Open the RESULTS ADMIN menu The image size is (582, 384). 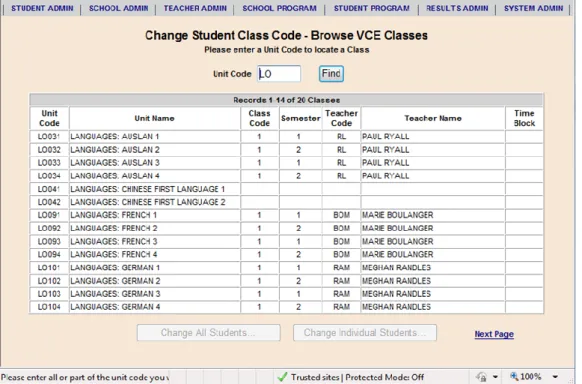457,8
